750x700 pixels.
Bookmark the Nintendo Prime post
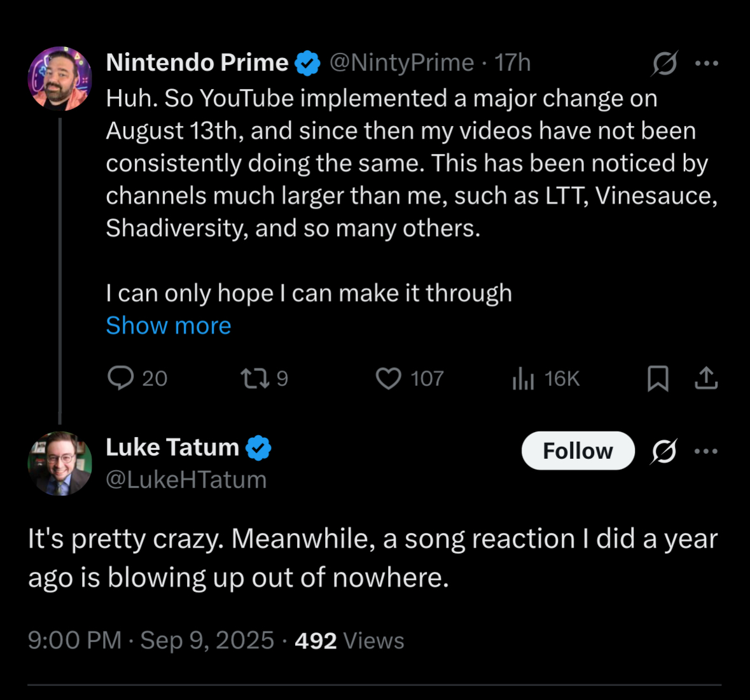pos(658,379)
